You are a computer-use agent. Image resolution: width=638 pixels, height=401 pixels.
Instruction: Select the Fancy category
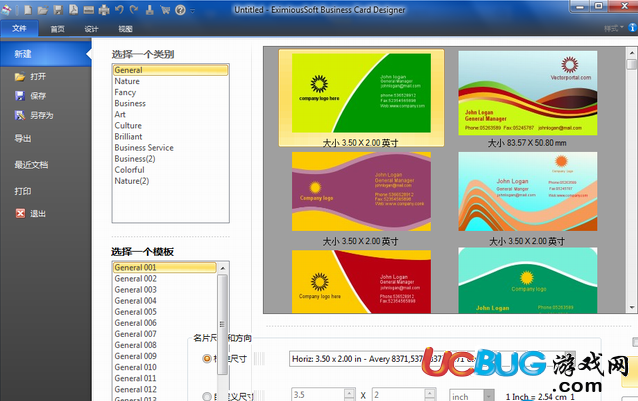[170, 92]
